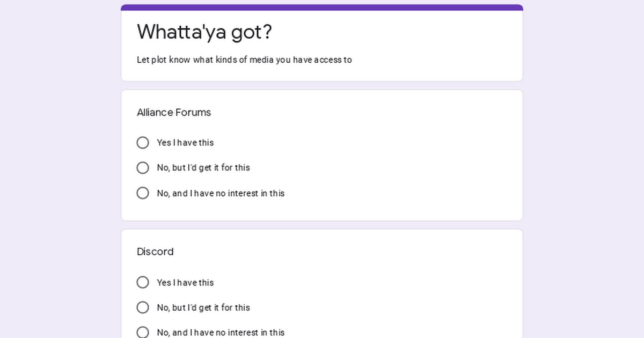Click "No, but I'd get it for this" text under Discord

(203, 307)
